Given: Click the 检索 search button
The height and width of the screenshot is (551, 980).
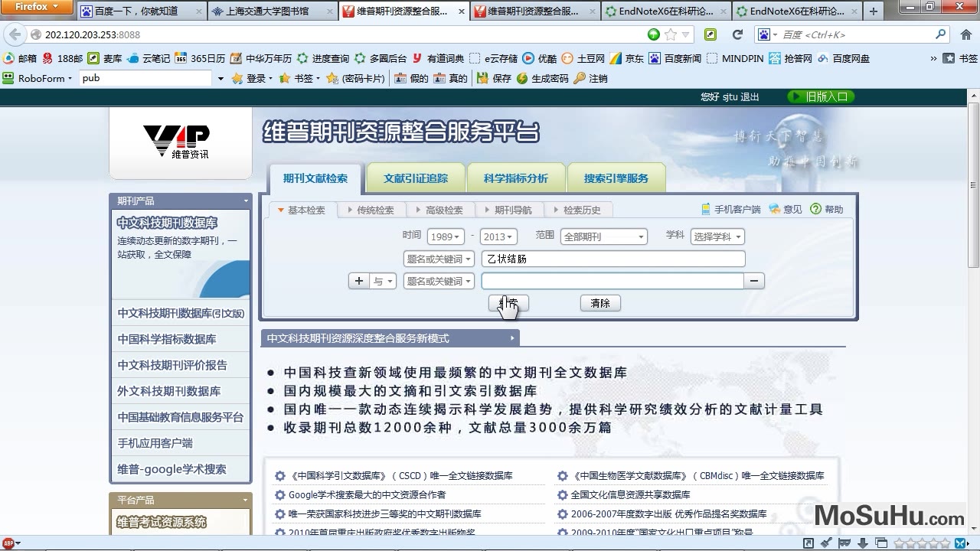Looking at the screenshot, I should click(508, 303).
